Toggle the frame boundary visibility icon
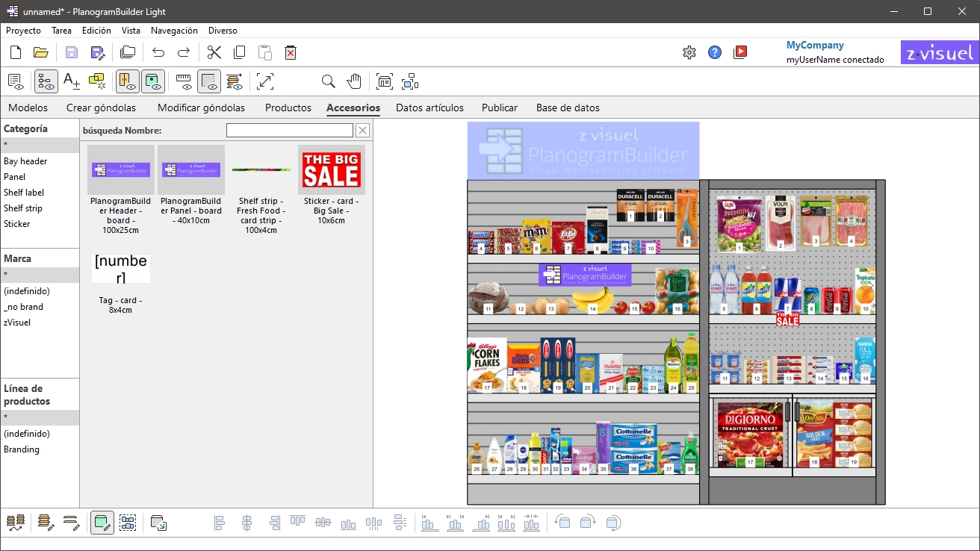 (x=209, y=81)
